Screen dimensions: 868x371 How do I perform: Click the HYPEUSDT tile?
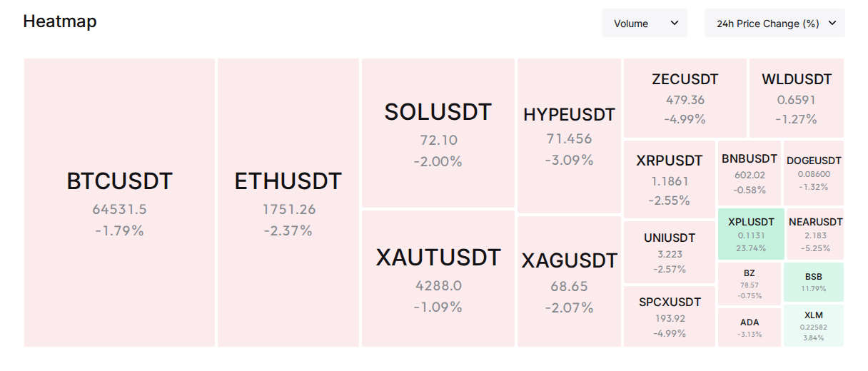[569, 136]
